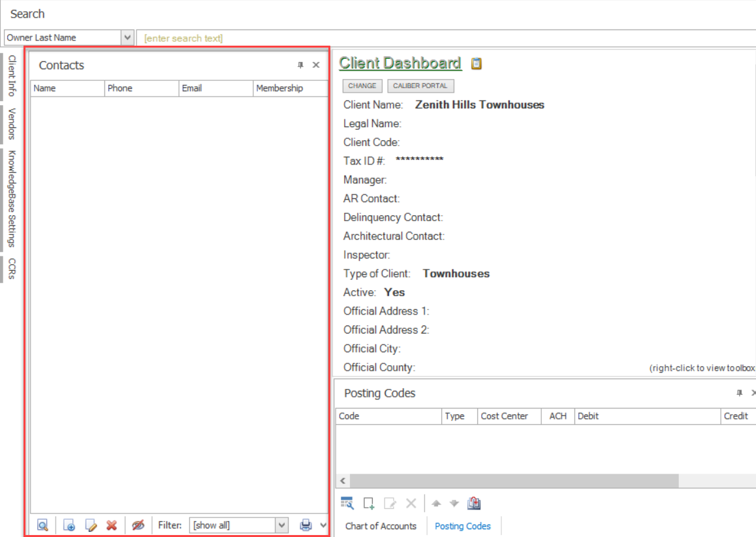Pin the Contacts panel
Screen dimensions: 756x537
click(300, 65)
